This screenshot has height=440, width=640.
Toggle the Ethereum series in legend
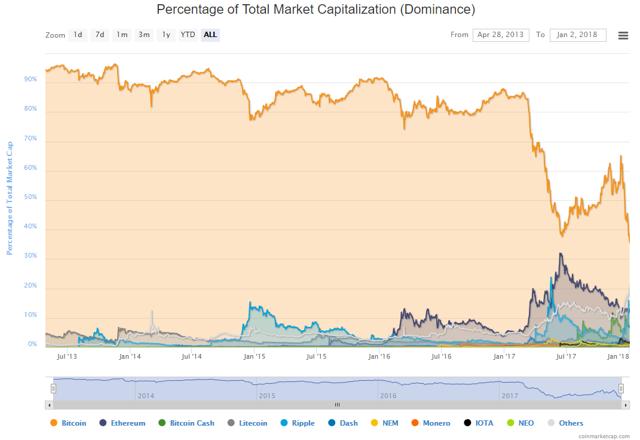(129, 423)
